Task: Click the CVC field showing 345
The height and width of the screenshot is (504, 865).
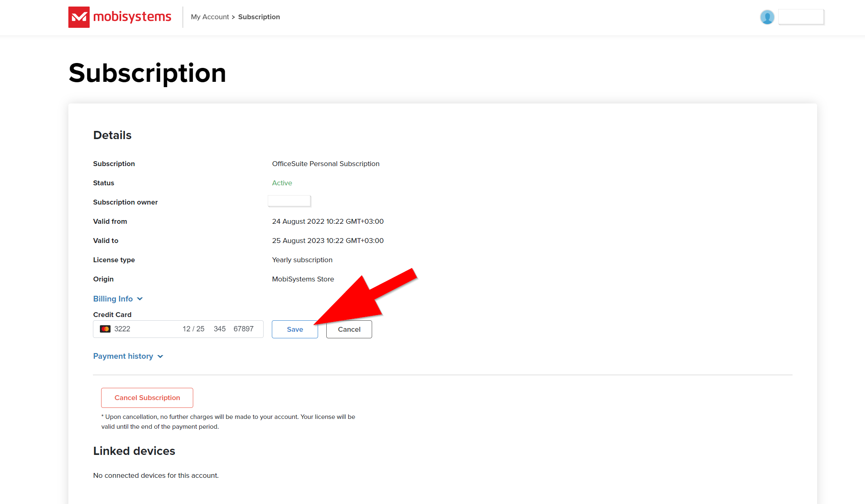Action: [x=220, y=329]
